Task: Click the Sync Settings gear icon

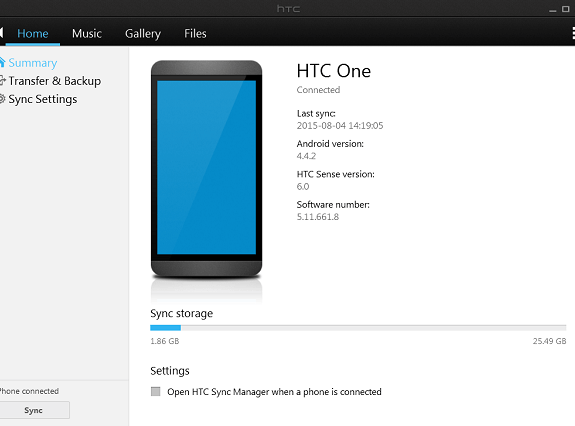Action: point(2,99)
